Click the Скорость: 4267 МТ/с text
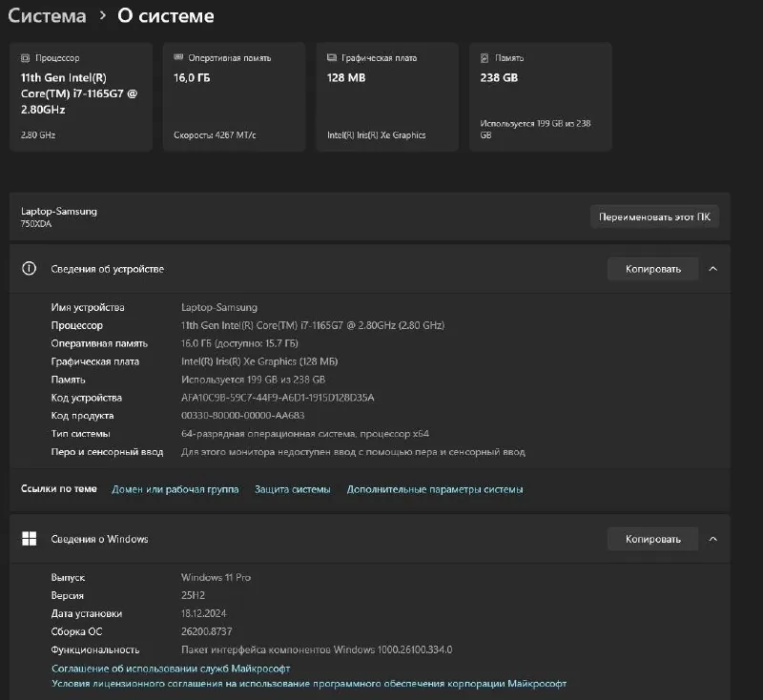Screen dimensions: 763x700 (216, 135)
